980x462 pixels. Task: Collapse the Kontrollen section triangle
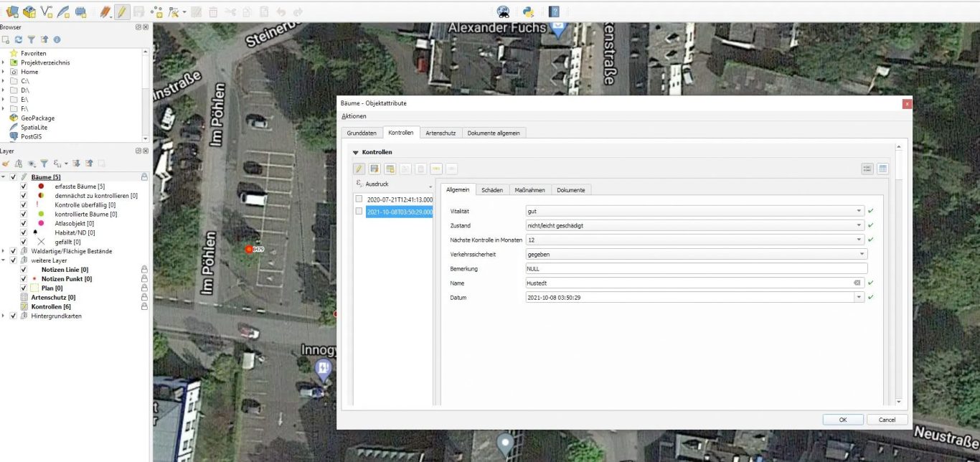click(355, 152)
